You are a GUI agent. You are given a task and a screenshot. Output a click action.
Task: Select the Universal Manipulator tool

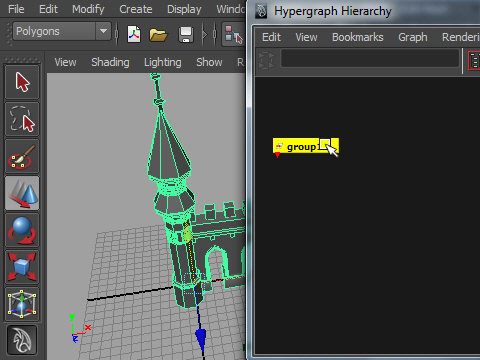point(22,304)
